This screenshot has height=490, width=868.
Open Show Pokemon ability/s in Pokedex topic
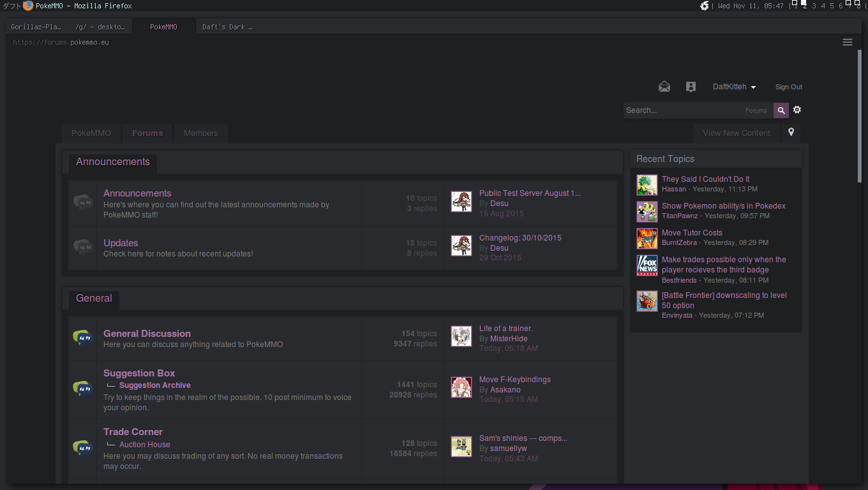click(724, 206)
